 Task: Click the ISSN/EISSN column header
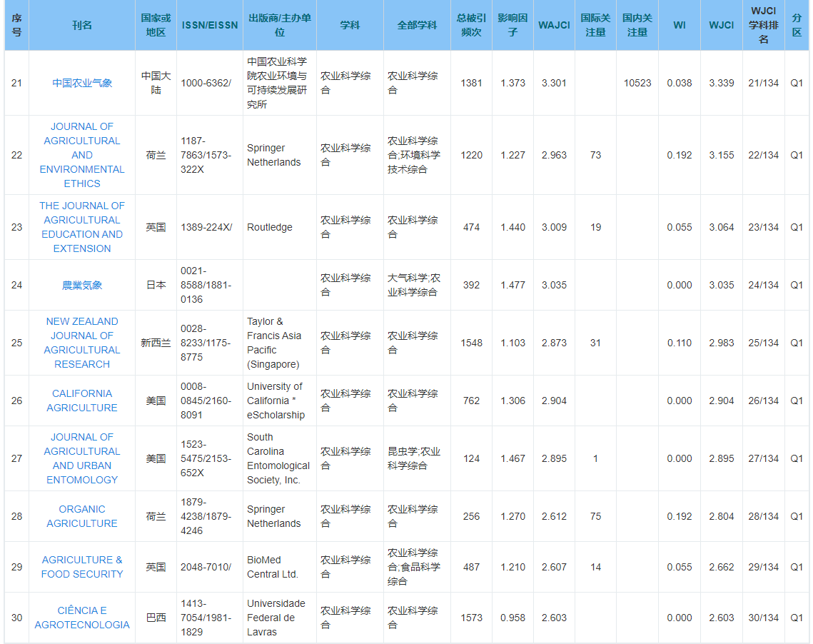pyautogui.click(x=209, y=25)
